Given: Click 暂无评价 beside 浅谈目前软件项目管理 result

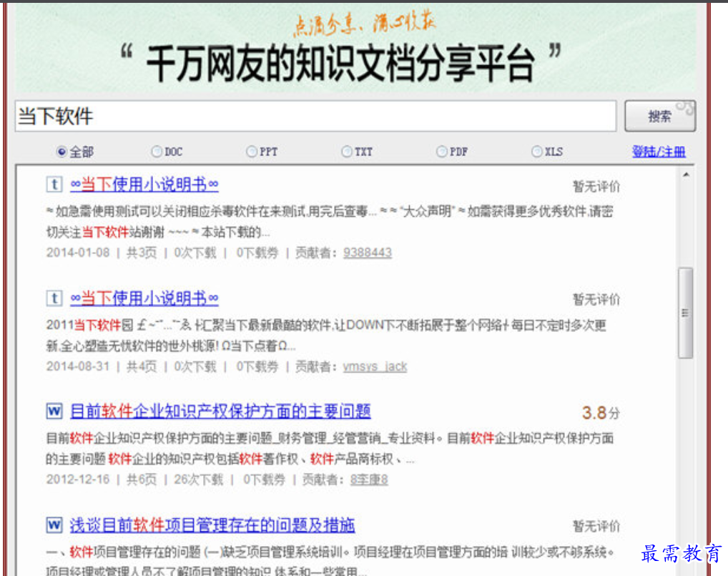Looking at the screenshot, I should (596, 527).
